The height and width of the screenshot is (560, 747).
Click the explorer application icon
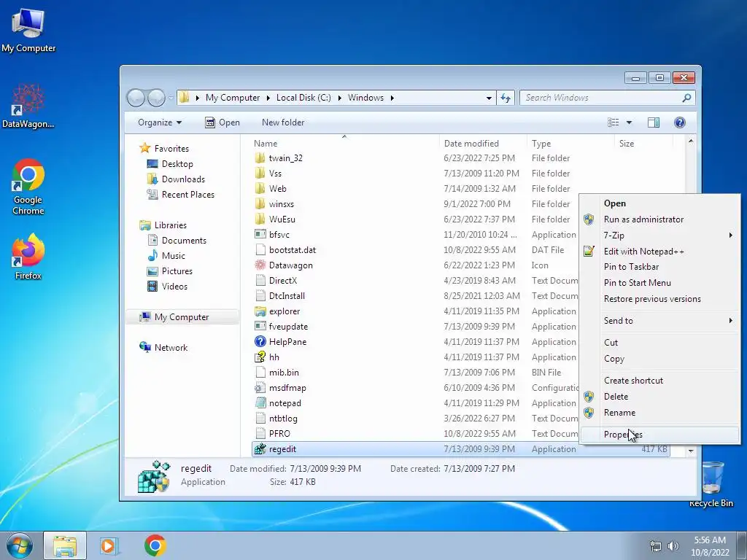(260, 311)
